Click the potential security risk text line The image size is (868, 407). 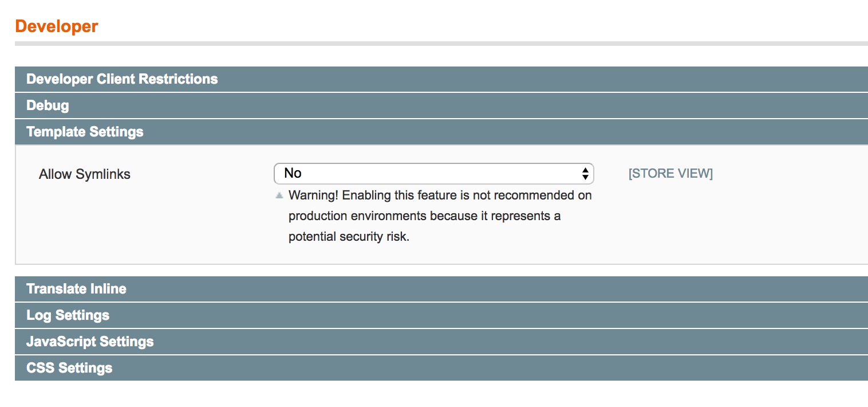pos(349,237)
